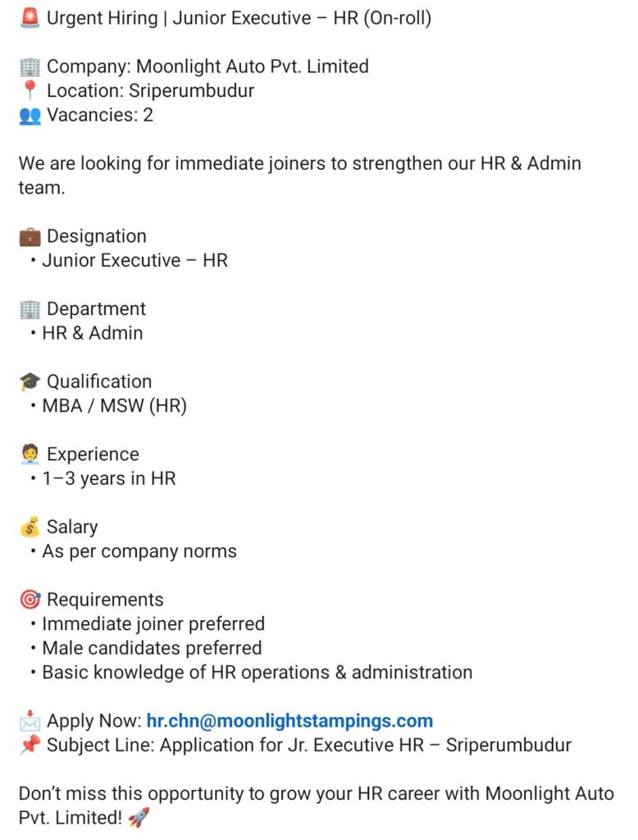Click the target icon beside Requirements
Viewport: 638px width, 840px height.
[30, 600]
